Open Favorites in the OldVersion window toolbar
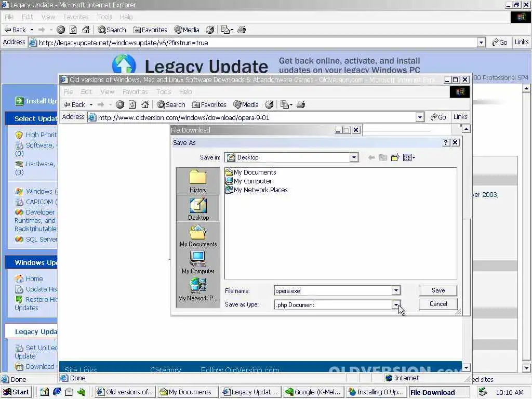The height and width of the screenshot is (399, 532). (209, 104)
